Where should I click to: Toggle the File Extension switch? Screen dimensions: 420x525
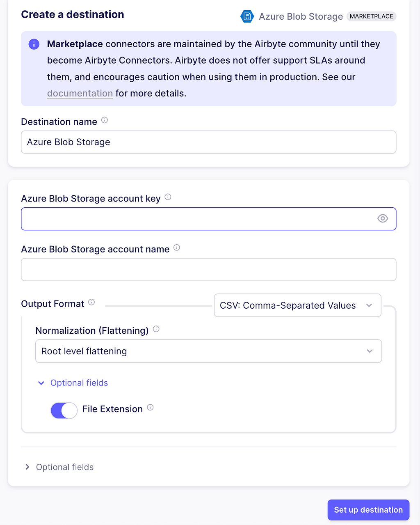click(x=64, y=410)
